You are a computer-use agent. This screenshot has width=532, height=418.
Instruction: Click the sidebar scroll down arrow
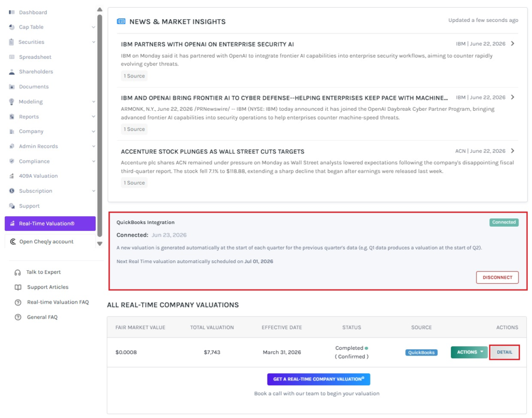pyautogui.click(x=100, y=244)
